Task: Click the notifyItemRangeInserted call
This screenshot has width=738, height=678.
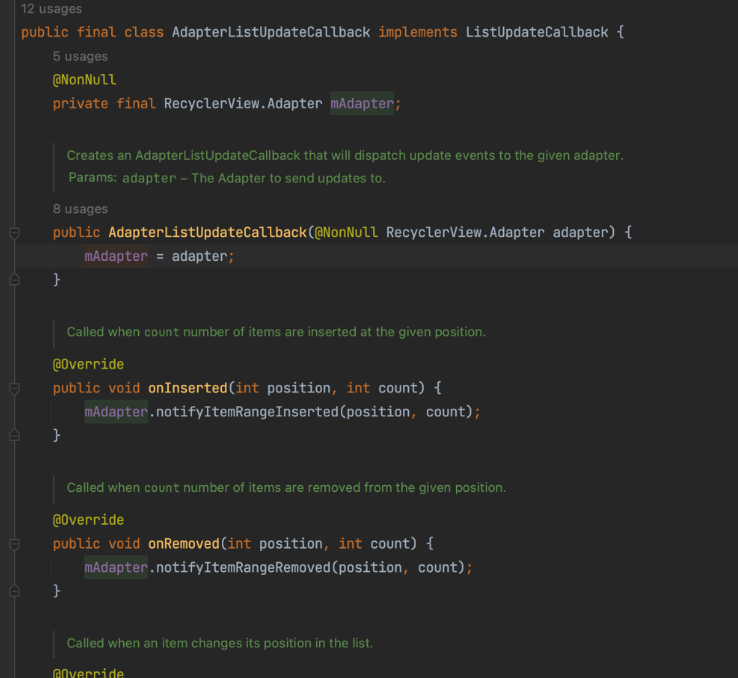Action: (247, 412)
